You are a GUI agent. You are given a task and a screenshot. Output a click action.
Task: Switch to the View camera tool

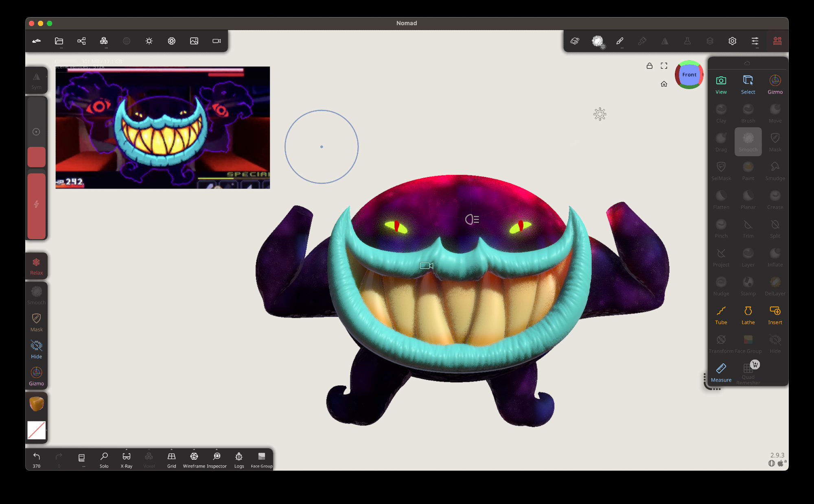pyautogui.click(x=721, y=84)
